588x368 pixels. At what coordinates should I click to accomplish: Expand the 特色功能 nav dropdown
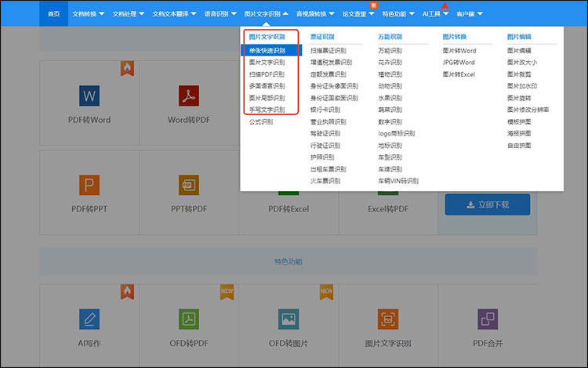(x=398, y=14)
